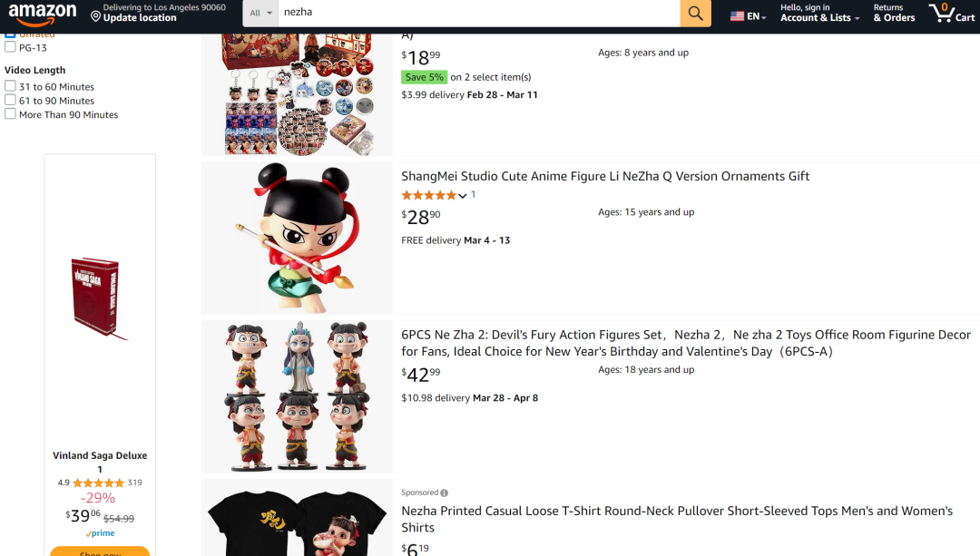Click the Sponsored info icon
The width and height of the screenshot is (980, 556).
445,493
